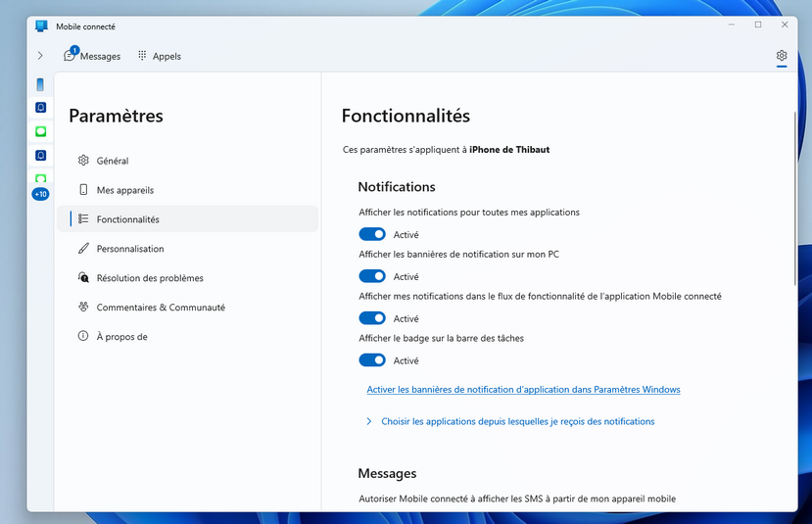Toggle the taskbar badge switch
Screen dimensions: 812x524
[372, 360]
